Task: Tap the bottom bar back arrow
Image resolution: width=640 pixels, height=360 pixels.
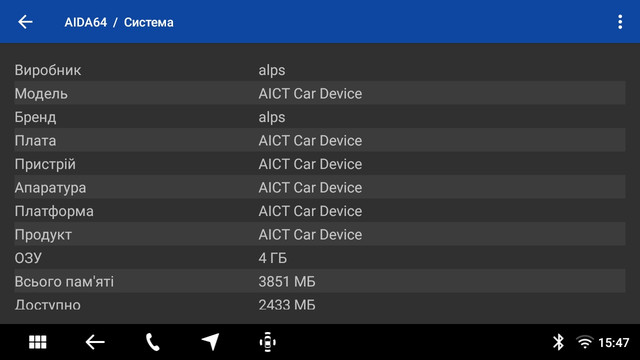Action: [x=95, y=342]
